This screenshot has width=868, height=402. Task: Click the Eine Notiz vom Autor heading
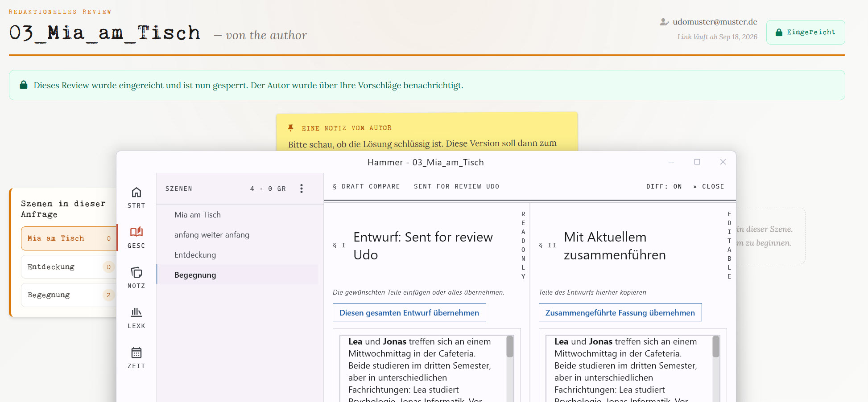click(x=347, y=128)
